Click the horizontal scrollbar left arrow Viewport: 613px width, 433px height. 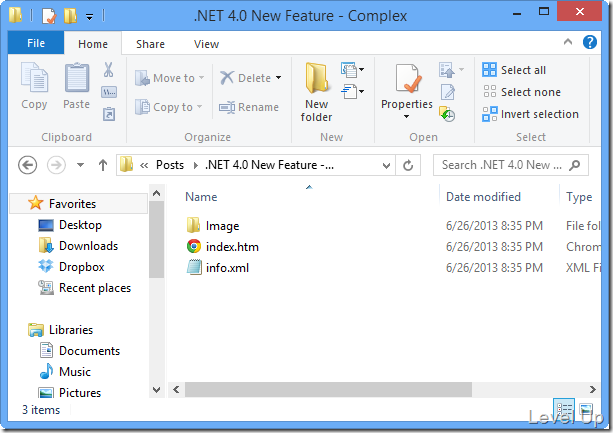click(x=176, y=390)
